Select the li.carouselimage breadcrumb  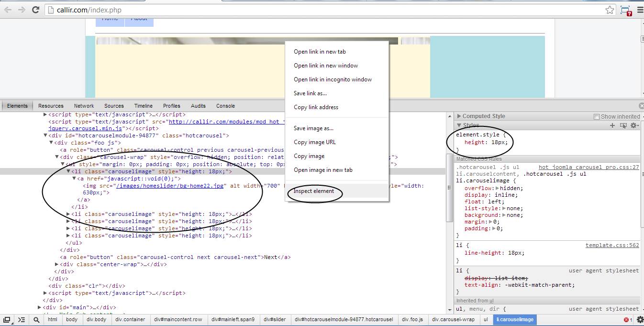pyautogui.click(x=515, y=319)
